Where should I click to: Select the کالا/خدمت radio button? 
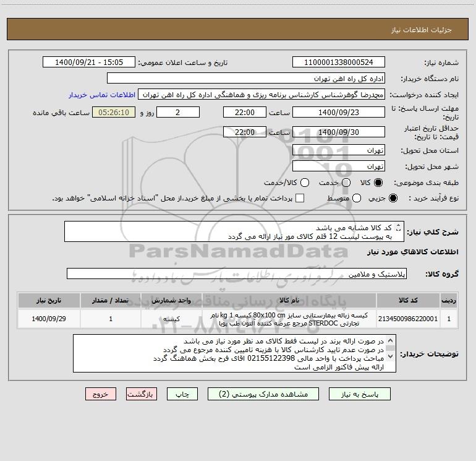coord(305,183)
